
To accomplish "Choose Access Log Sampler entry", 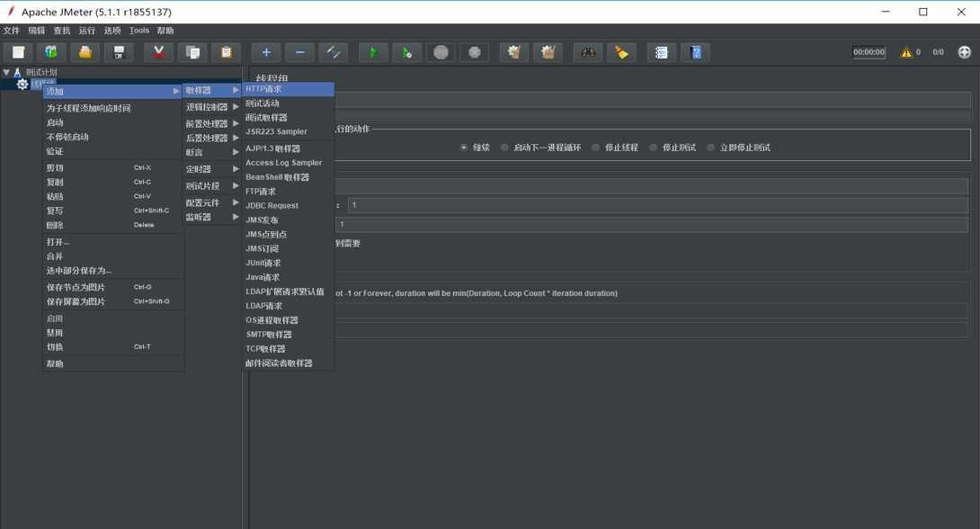I will pos(288,163).
